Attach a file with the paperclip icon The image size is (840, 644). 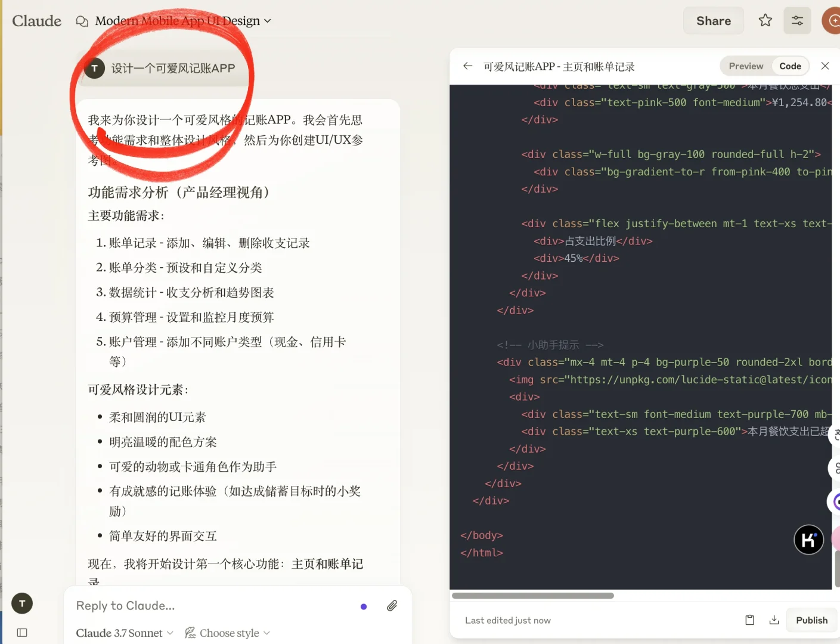tap(392, 605)
